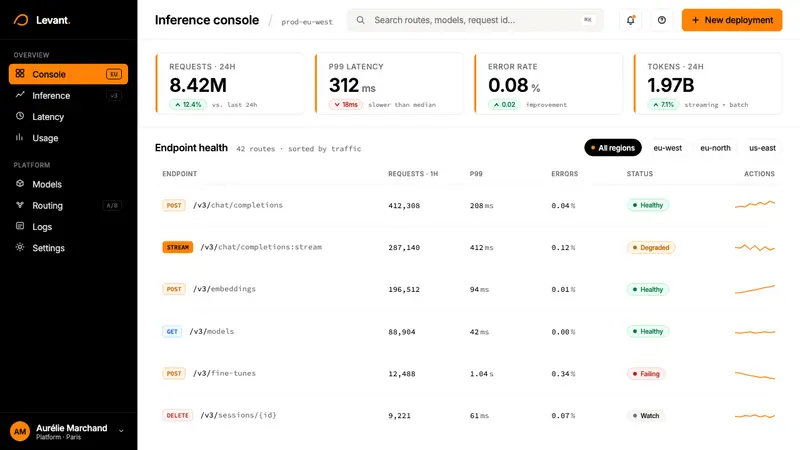The width and height of the screenshot is (800, 450).
Task: Open sparkline for /v3/embeddings row
Action: pos(755,289)
